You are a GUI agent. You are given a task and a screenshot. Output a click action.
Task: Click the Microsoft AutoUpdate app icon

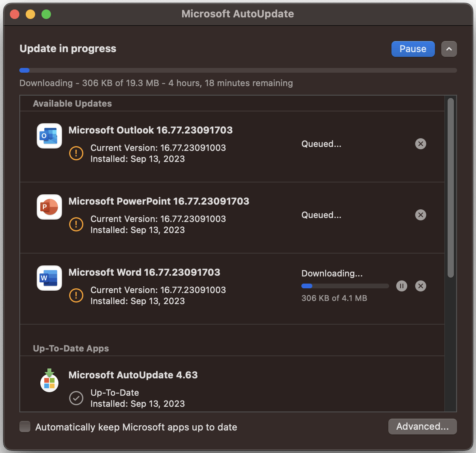[49, 380]
